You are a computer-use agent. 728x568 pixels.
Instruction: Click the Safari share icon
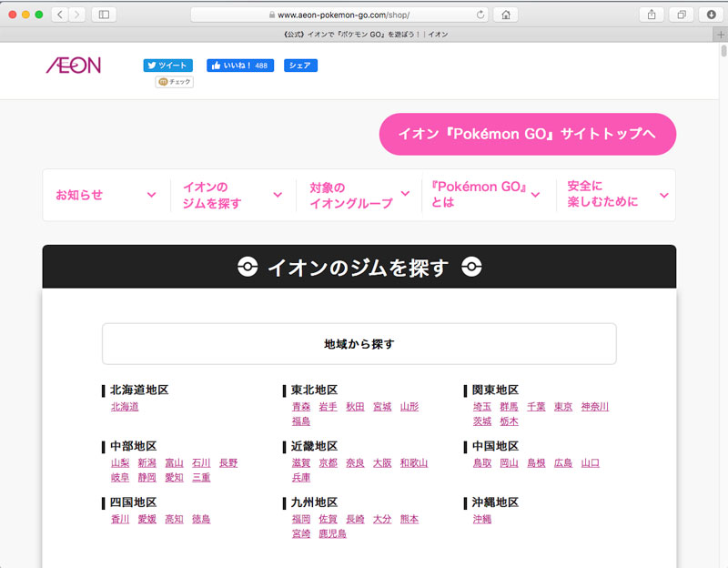(x=652, y=15)
